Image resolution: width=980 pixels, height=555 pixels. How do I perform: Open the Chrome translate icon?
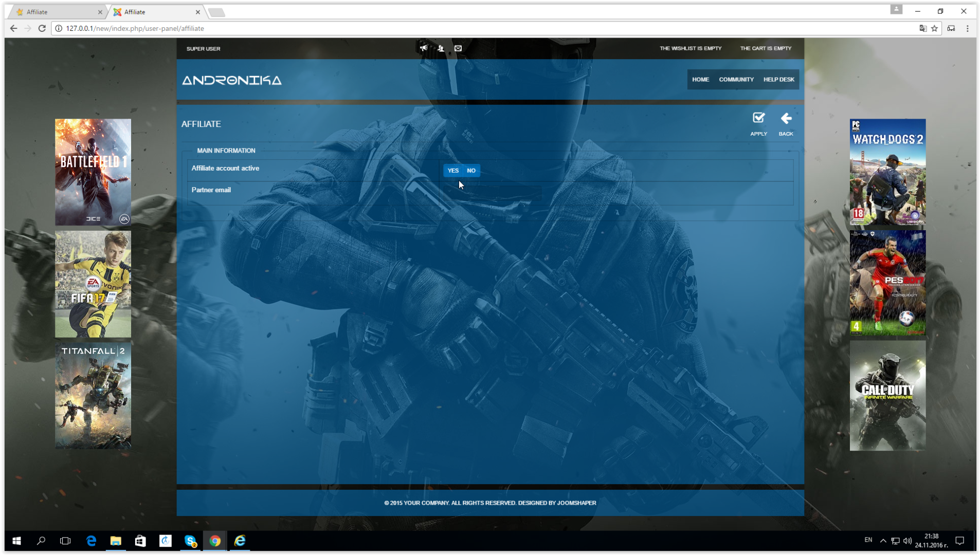pos(923,28)
